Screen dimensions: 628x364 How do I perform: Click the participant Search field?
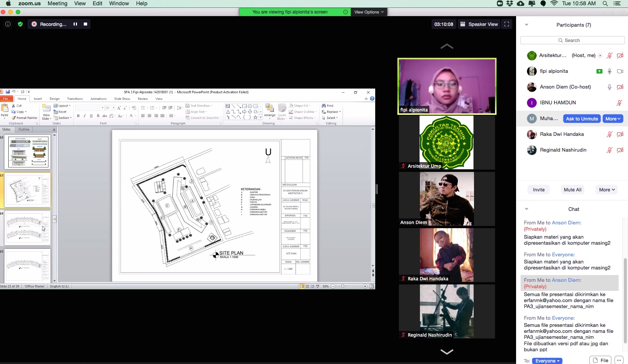coord(572,40)
